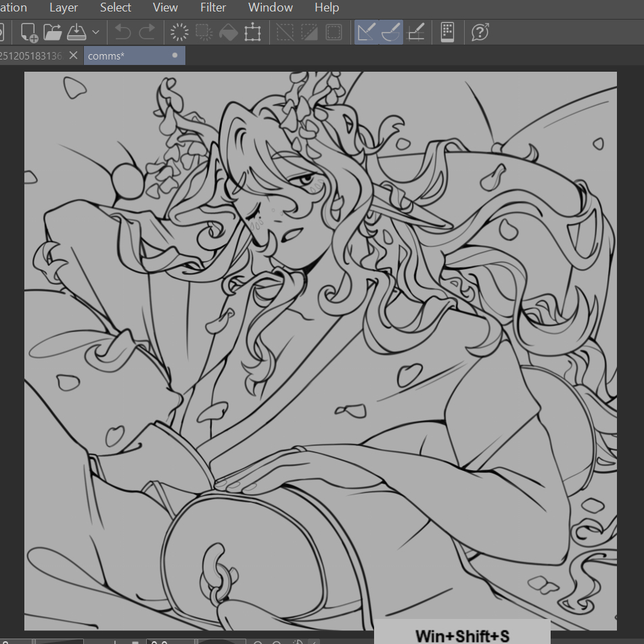Toggle Snap to Special Ruler off
This screenshot has width=644, height=644.
[x=391, y=32]
